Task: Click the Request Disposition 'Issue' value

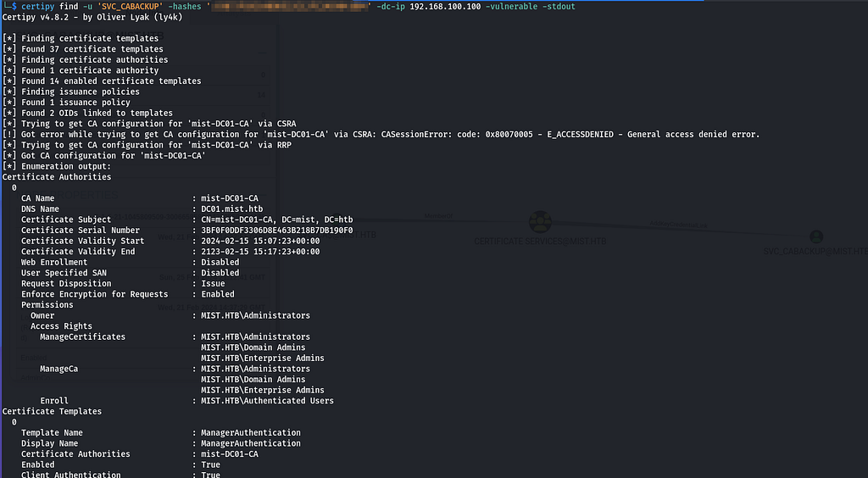Action: pyautogui.click(x=213, y=284)
